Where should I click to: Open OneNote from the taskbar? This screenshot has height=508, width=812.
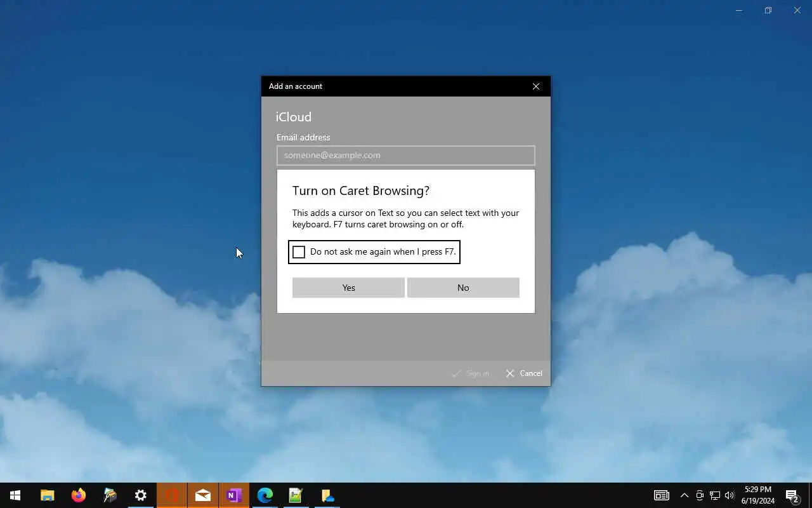tap(234, 495)
